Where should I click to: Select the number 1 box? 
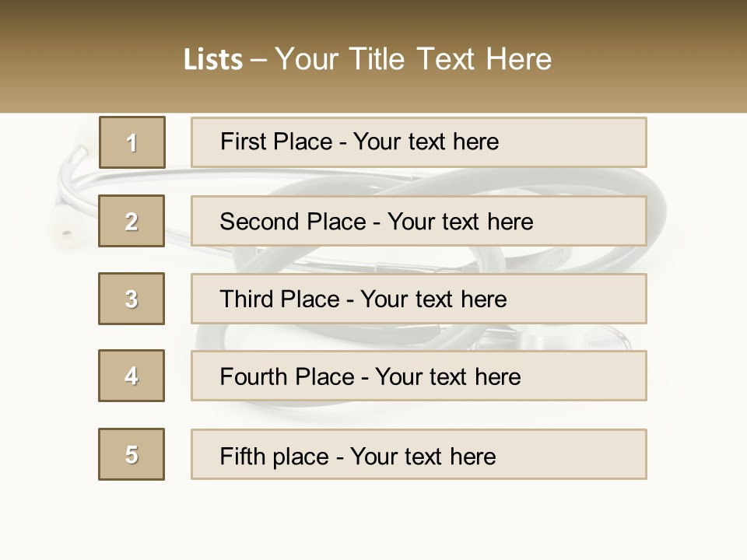click(x=132, y=142)
